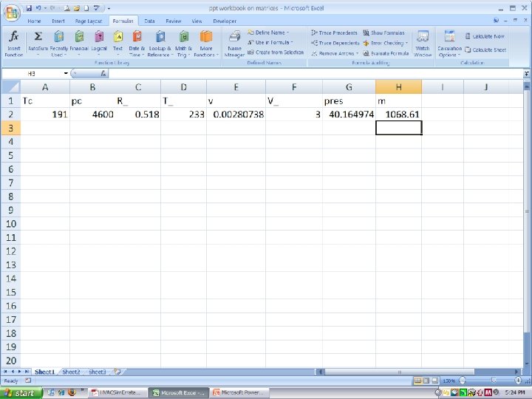
Task: Switch to Page Layout view in status bar
Action: 426,381
